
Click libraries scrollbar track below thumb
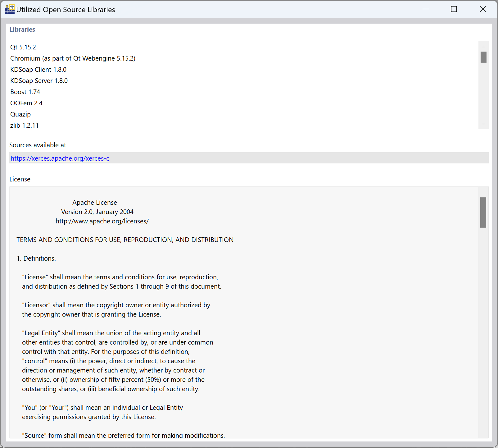[x=483, y=96]
